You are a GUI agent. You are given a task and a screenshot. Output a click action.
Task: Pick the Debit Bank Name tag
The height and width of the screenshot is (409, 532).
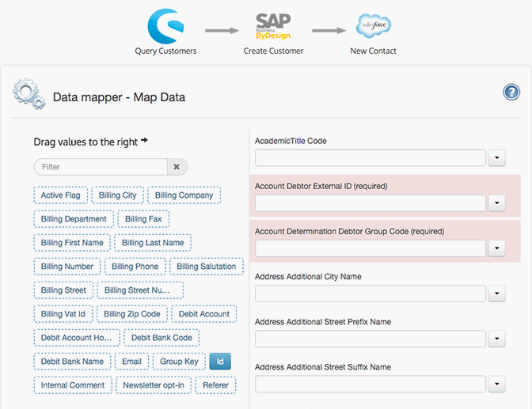[x=72, y=362]
